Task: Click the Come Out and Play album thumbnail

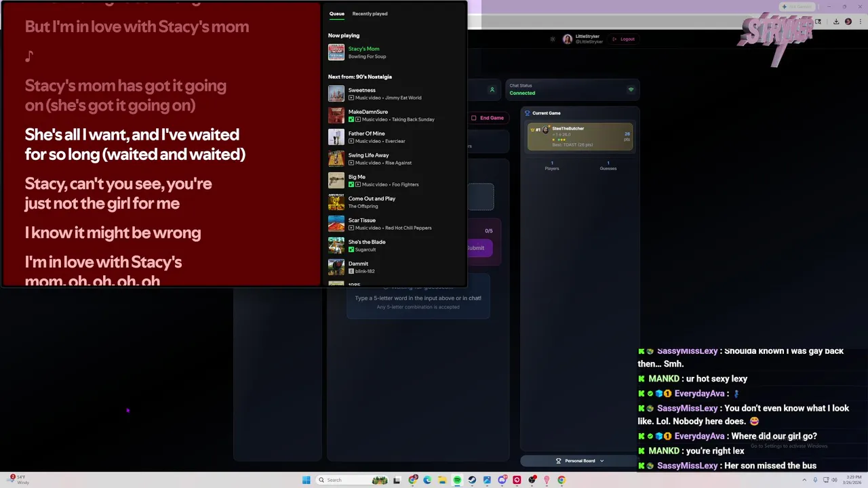Action: click(336, 202)
